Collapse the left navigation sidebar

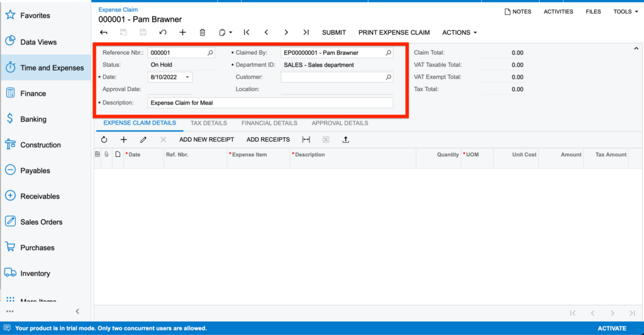(x=77, y=311)
